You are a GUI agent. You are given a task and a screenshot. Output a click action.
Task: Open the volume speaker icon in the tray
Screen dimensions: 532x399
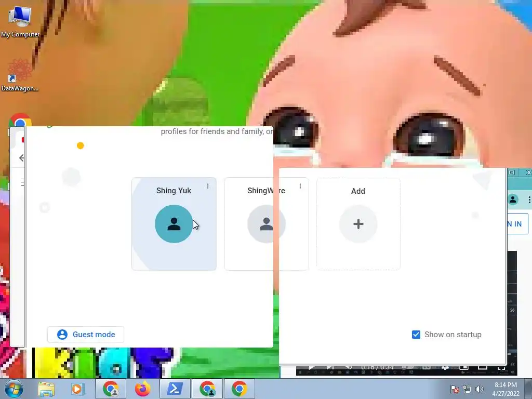[479, 389]
